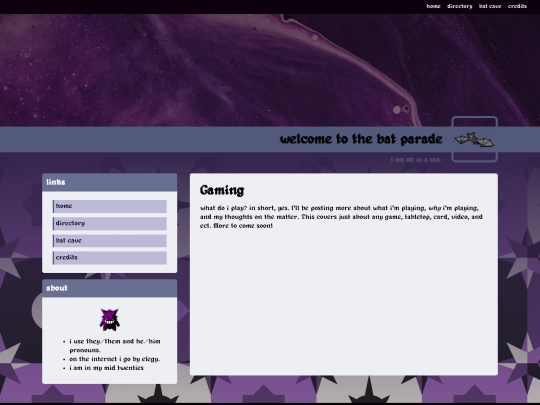Click the purple Gengar avatar image
The image size is (540, 405).
(110, 320)
